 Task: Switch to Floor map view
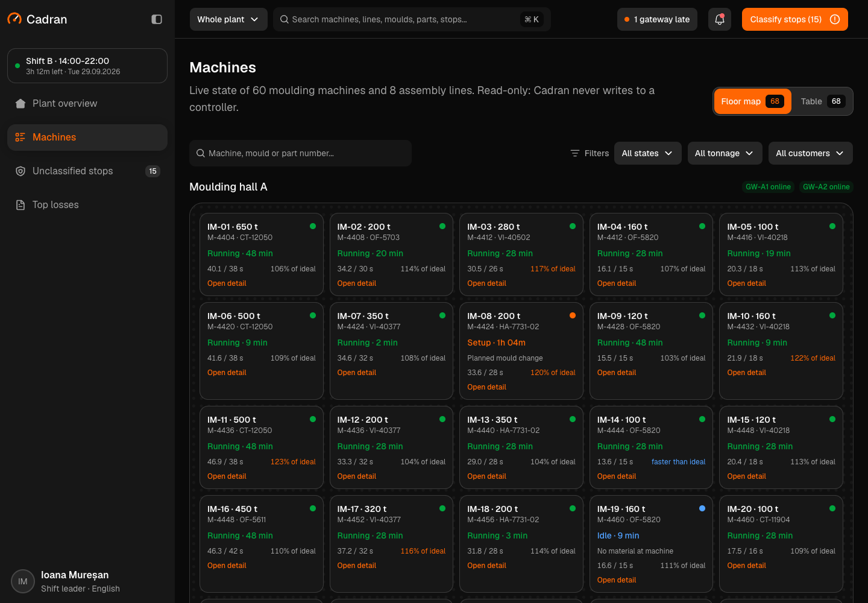(x=752, y=101)
